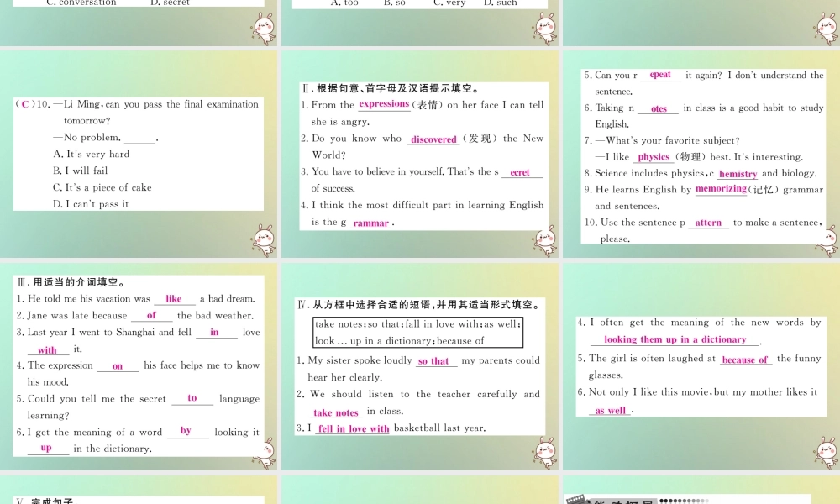Click the pink answer 'take notes' before 'in class'
840x504 pixels.
335,413
